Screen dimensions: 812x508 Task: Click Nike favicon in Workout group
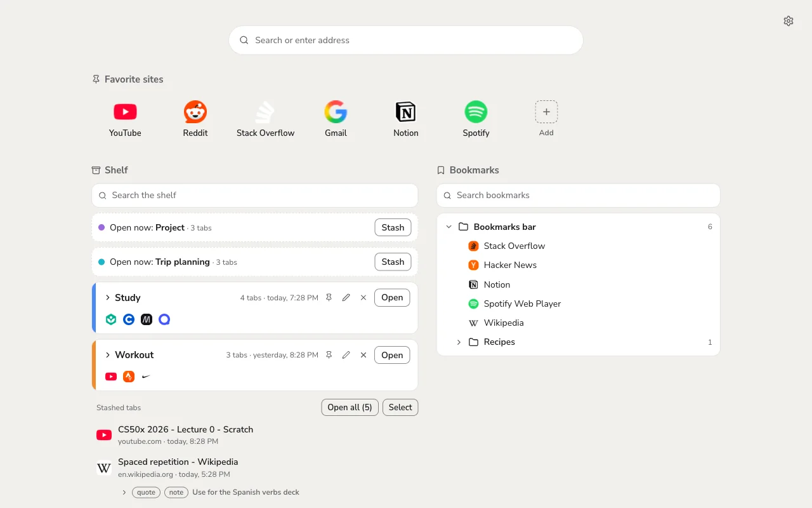(147, 377)
